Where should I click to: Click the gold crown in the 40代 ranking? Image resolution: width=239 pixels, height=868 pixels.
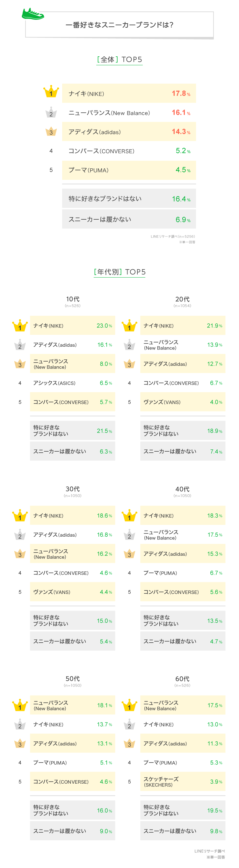129,516
